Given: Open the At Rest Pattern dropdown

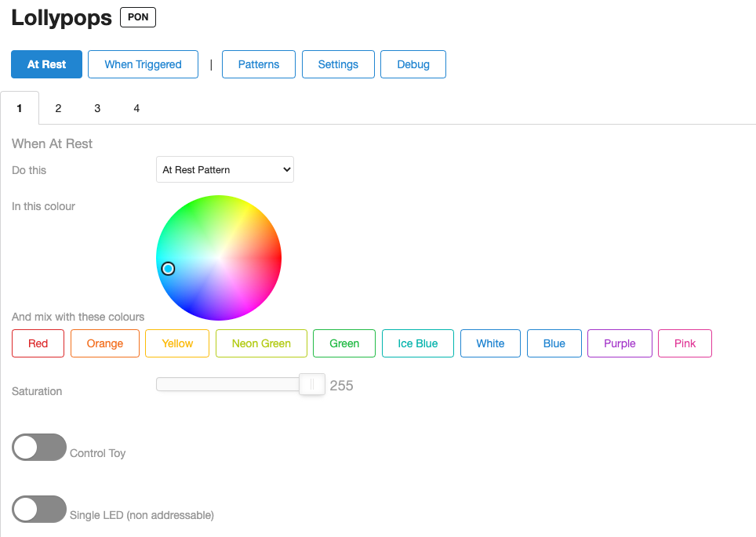Looking at the screenshot, I should pyautogui.click(x=225, y=169).
